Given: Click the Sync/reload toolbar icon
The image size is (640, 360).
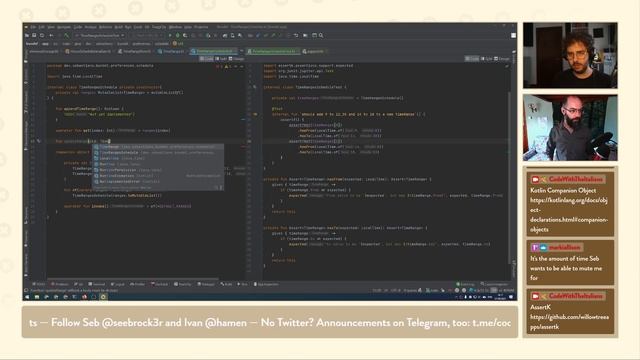Looking at the screenshot, I should coord(42,36).
